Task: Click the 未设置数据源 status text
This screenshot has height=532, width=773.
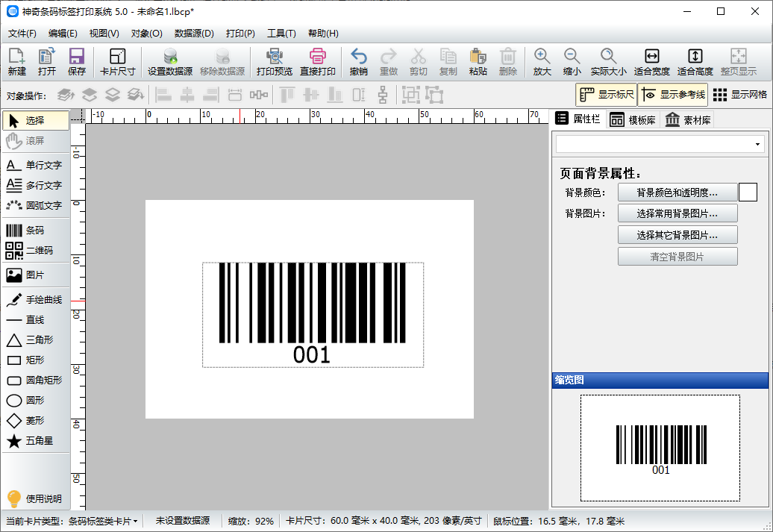Action: pyautogui.click(x=182, y=521)
